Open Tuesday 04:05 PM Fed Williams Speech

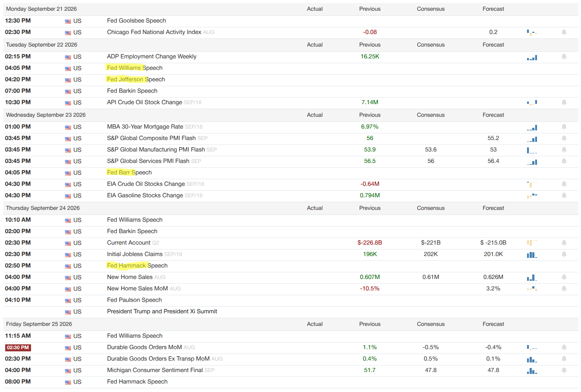pos(135,68)
